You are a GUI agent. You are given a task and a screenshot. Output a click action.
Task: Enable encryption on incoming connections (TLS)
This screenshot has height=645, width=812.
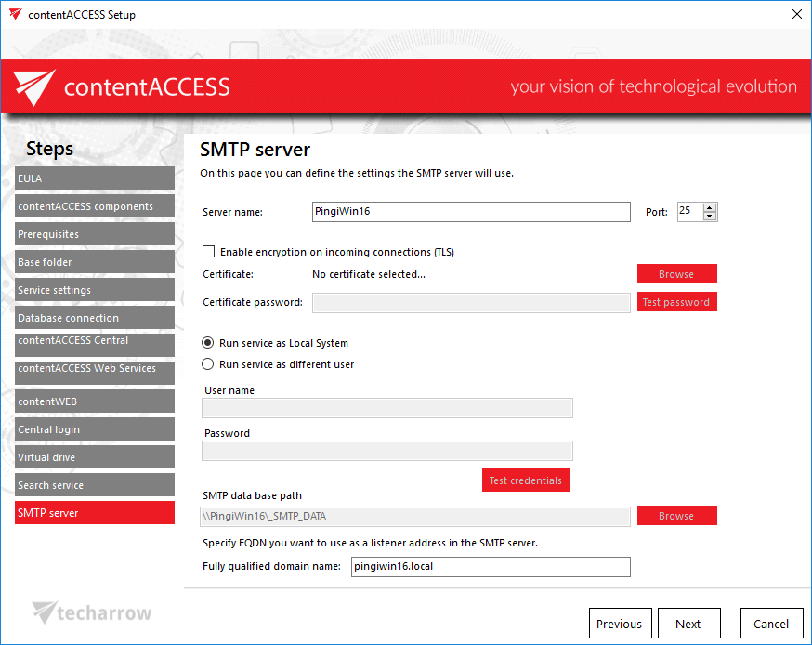209,252
